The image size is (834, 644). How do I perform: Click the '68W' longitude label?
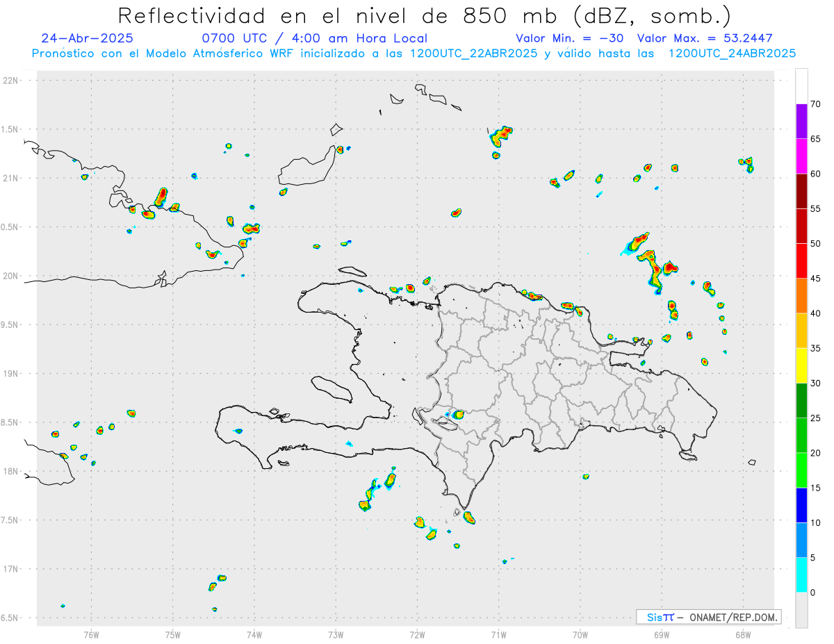[743, 634]
